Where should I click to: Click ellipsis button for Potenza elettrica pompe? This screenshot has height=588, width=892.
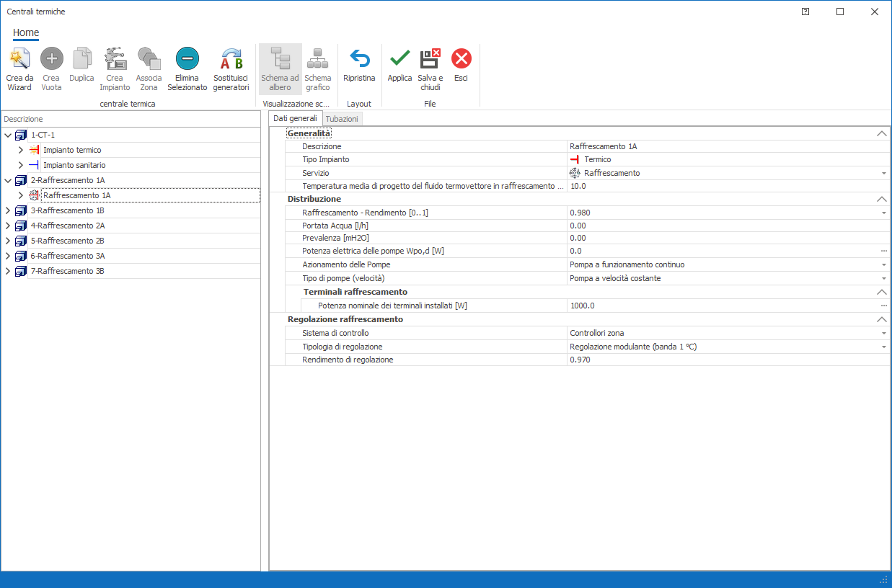[x=883, y=251]
